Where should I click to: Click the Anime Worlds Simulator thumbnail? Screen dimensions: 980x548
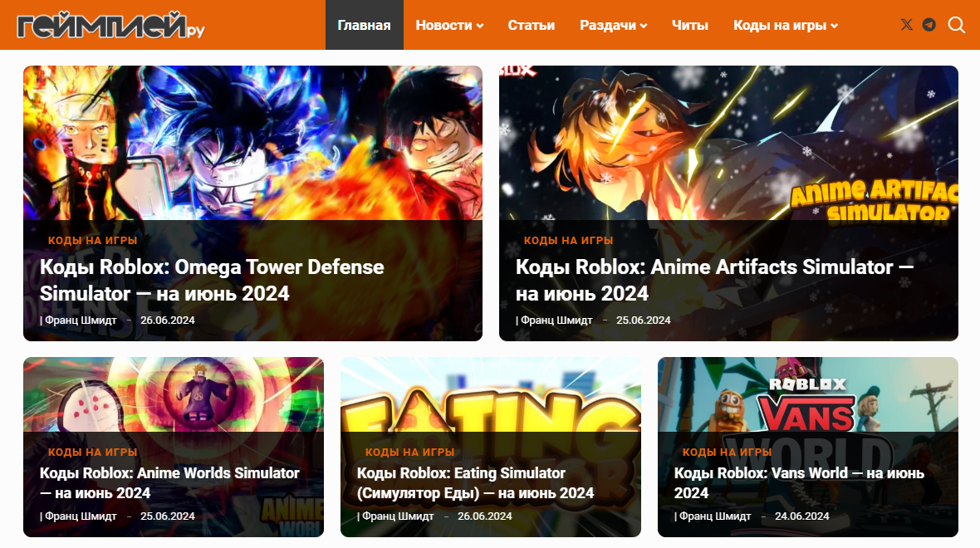pos(173,394)
